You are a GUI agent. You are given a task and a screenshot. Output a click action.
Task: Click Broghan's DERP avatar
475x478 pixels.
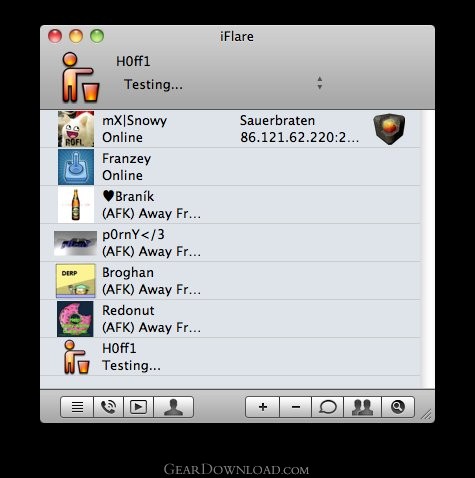point(76,281)
